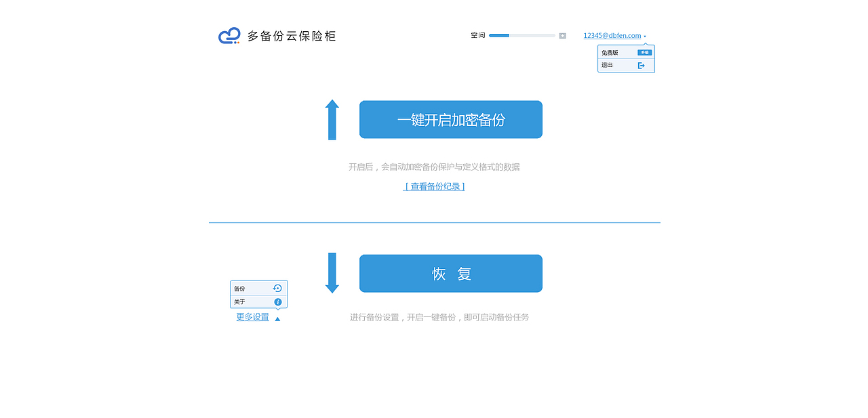Click the 空间 storage progress bar
Viewport: 868px width, 418px height.
pos(522,35)
